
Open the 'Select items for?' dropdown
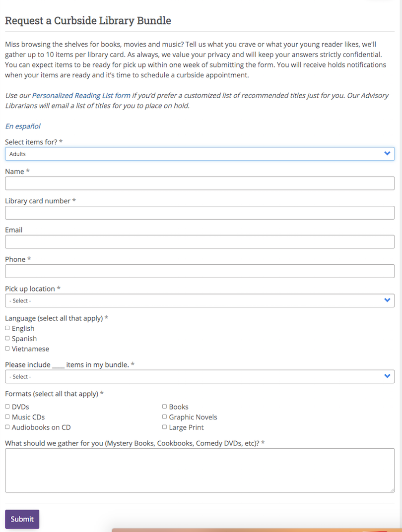200,154
